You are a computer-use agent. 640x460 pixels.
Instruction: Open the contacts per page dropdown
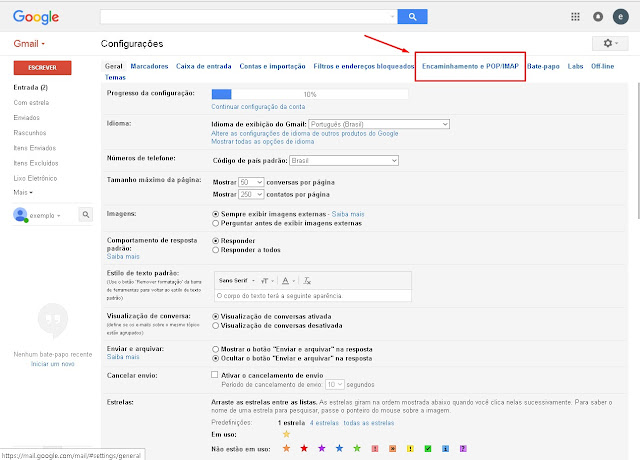(x=251, y=194)
